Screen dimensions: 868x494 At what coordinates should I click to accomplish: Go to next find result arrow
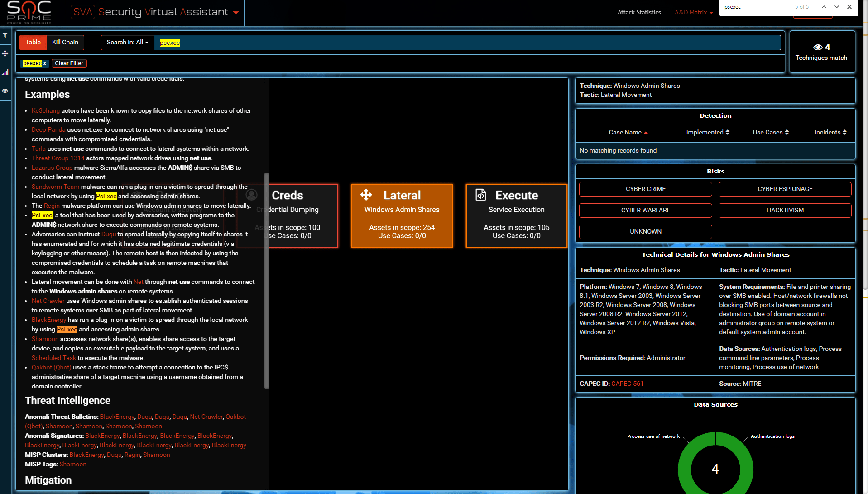pyautogui.click(x=837, y=7)
